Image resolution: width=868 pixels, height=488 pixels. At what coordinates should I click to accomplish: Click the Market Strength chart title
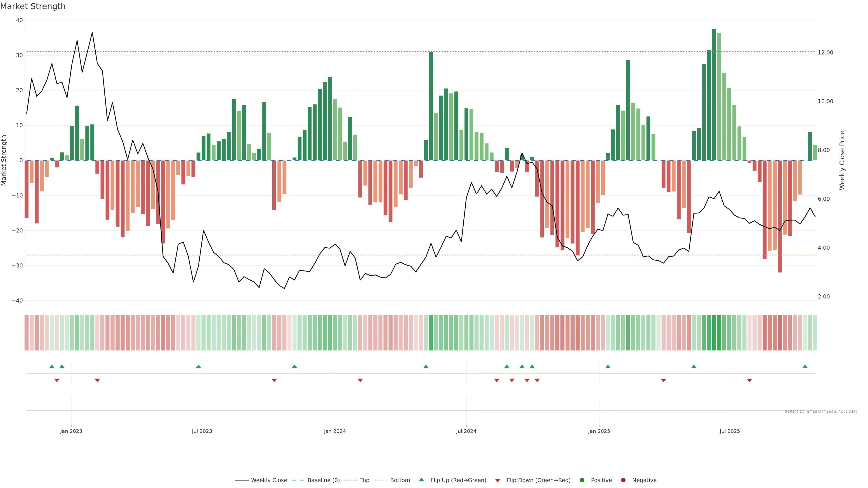33,6
